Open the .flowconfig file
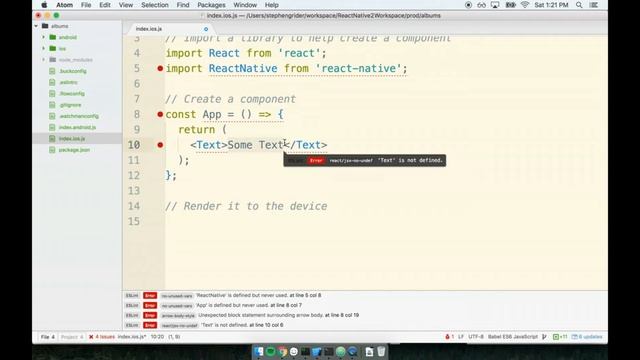The height and width of the screenshot is (360, 640). (x=72, y=93)
